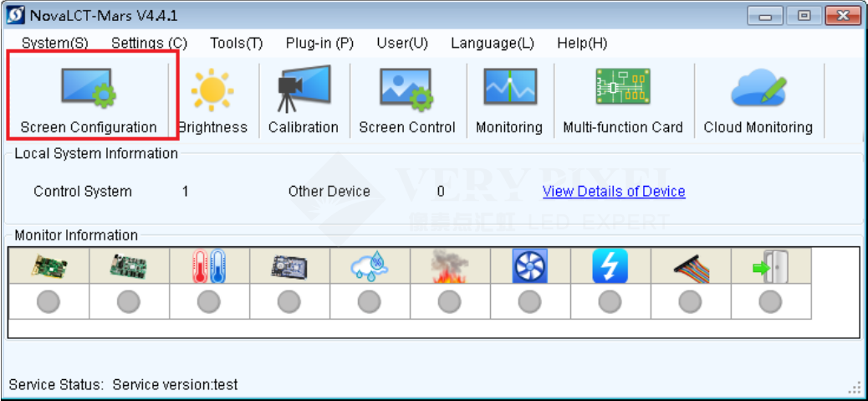The width and height of the screenshot is (868, 401).
Task: Maximize the NovaLCT-Mars window
Action: (804, 16)
